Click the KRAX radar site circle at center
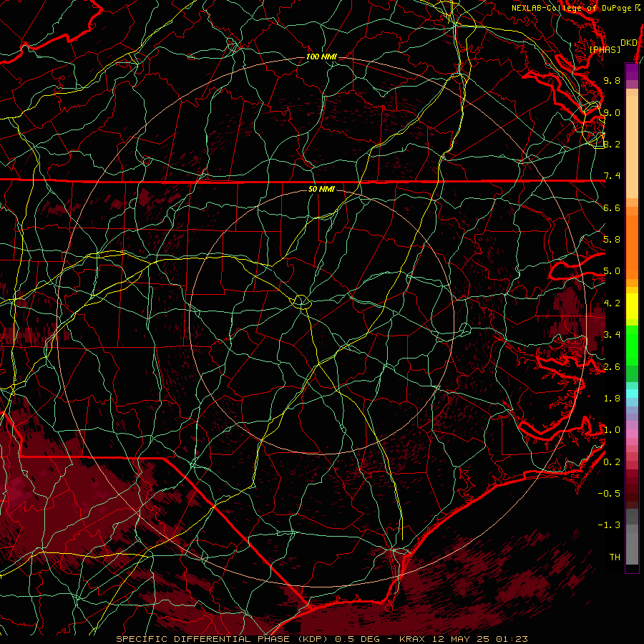644x644 pixels. click(x=301, y=302)
